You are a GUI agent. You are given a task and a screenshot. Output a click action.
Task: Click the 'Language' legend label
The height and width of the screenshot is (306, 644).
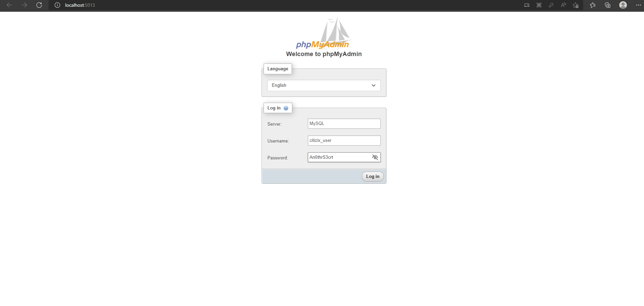[x=278, y=69]
